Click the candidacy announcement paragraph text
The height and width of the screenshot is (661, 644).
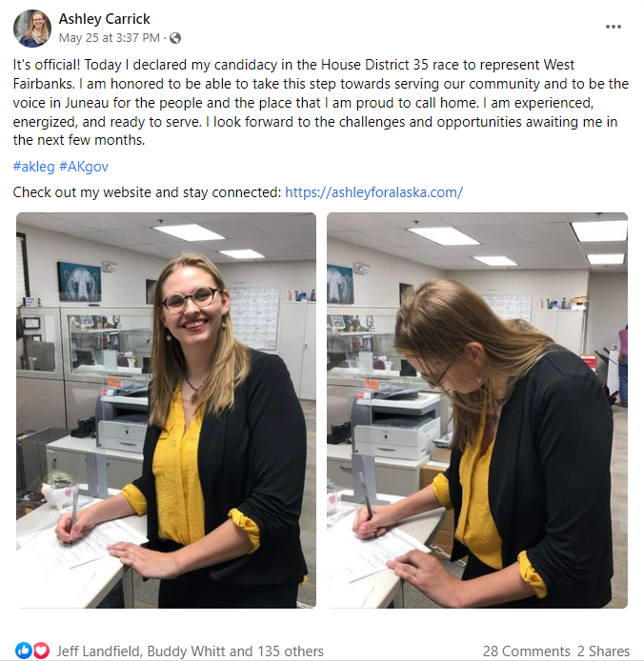coord(320,103)
